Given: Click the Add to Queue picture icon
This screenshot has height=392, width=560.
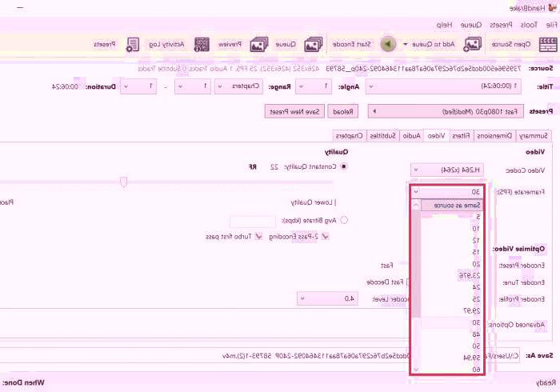Looking at the screenshot, I should click(473, 45).
